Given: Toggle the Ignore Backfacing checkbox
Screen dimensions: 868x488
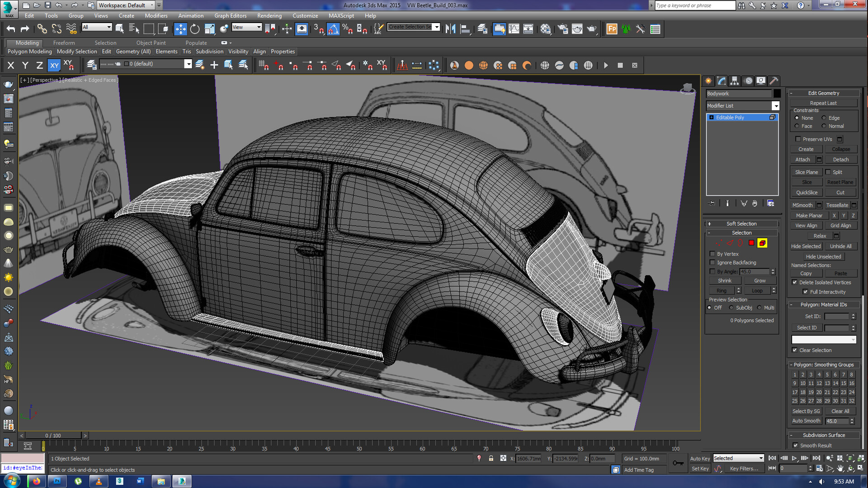Looking at the screenshot, I should click(x=713, y=262).
